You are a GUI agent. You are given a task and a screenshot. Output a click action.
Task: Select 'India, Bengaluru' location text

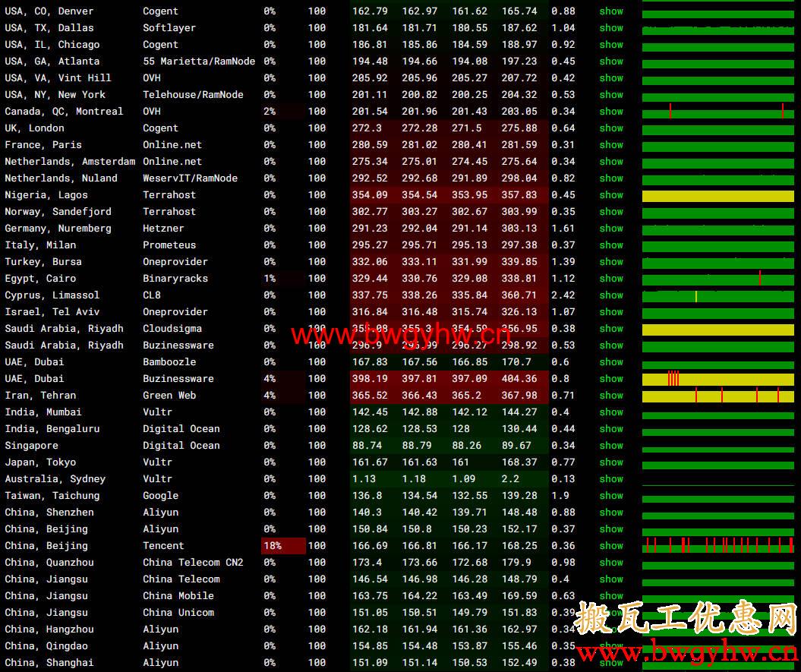(x=52, y=428)
